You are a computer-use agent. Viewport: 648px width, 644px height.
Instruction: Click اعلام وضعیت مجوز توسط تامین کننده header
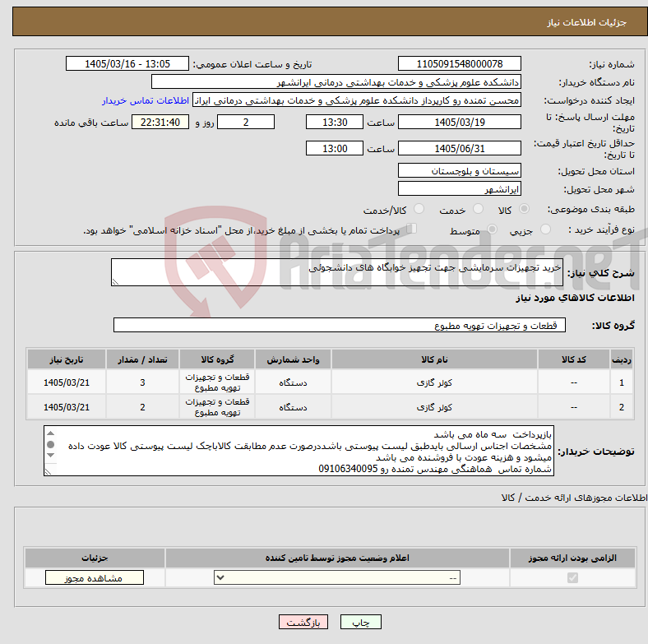tap(337, 558)
